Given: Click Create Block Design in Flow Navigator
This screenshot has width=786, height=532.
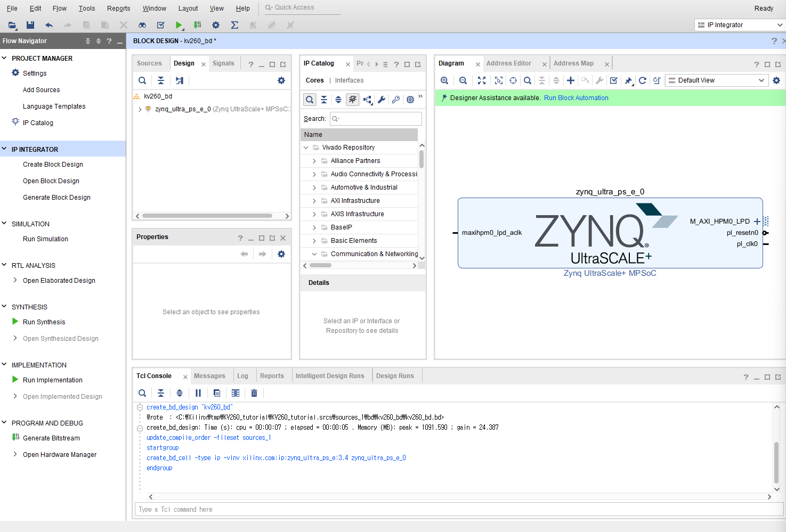Looking at the screenshot, I should tap(53, 165).
